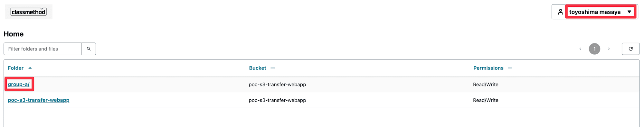Click the classmethod logo
Viewport: 644px width, 127px height.
29,12
